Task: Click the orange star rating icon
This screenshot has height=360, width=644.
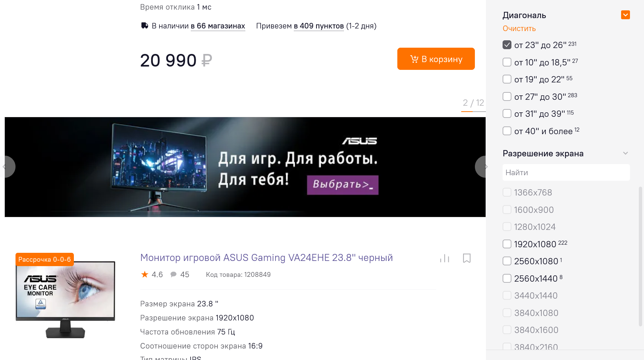Action: [145, 274]
